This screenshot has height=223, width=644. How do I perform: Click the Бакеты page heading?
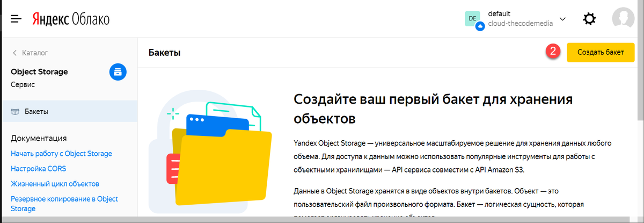(x=164, y=53)
